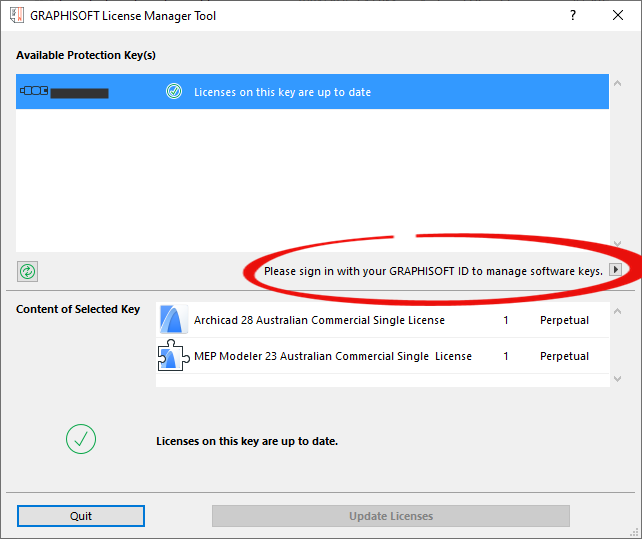Open sign-in arrow next to GRAPHISOFT ID message
642x539 pixels.
click(615, 270)
